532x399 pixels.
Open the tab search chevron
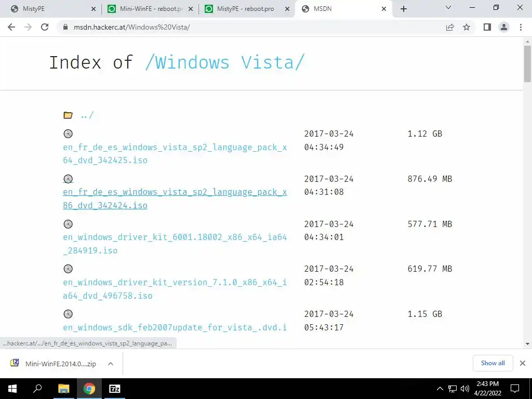coord(448,7)
